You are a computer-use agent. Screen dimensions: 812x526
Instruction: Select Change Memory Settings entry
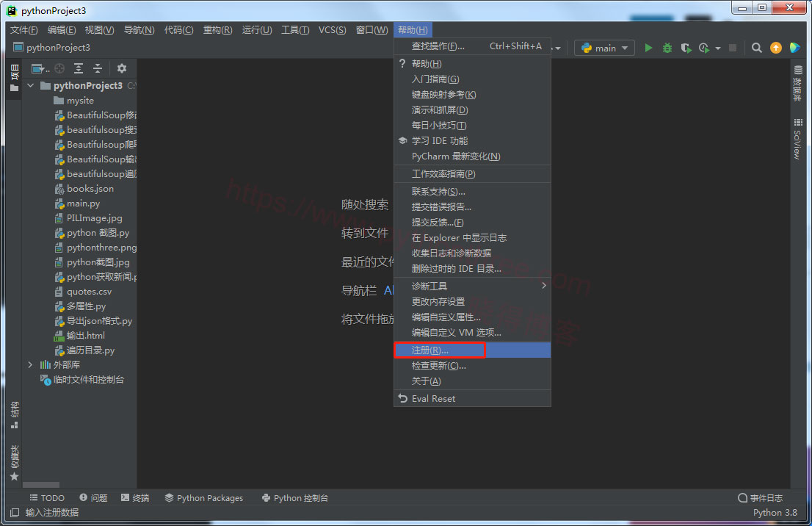(472, 302)
